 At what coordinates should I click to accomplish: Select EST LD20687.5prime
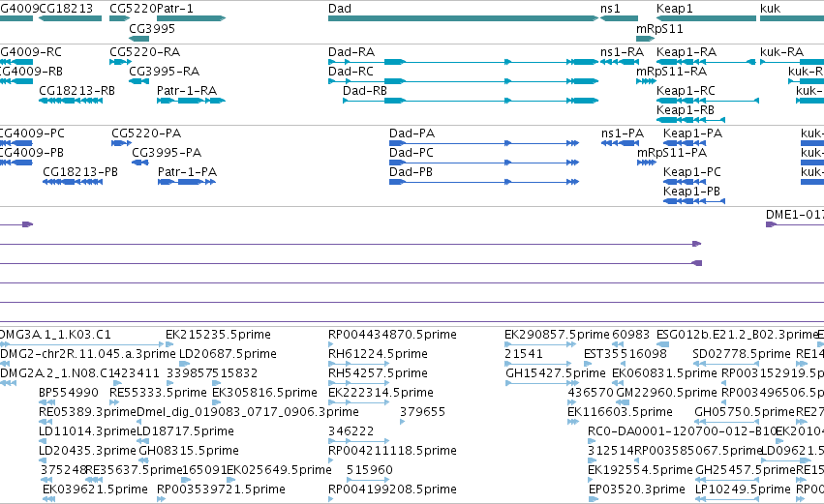click(x=228, y=354)
